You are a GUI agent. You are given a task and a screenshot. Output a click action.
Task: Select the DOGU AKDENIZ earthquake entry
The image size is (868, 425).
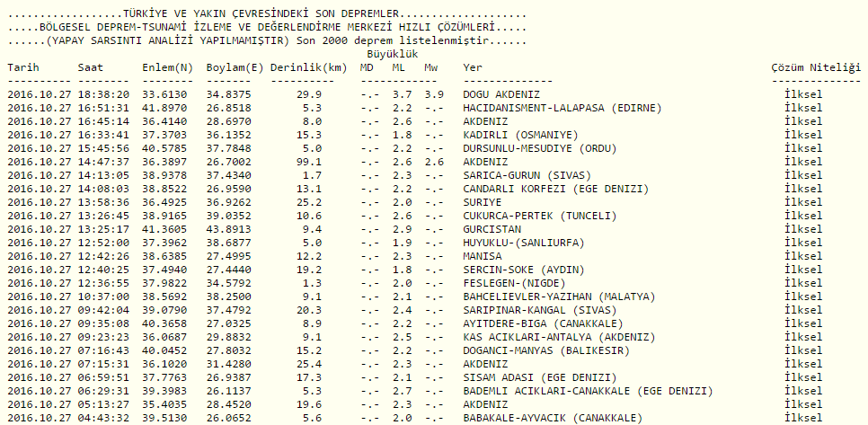(501, 94)
